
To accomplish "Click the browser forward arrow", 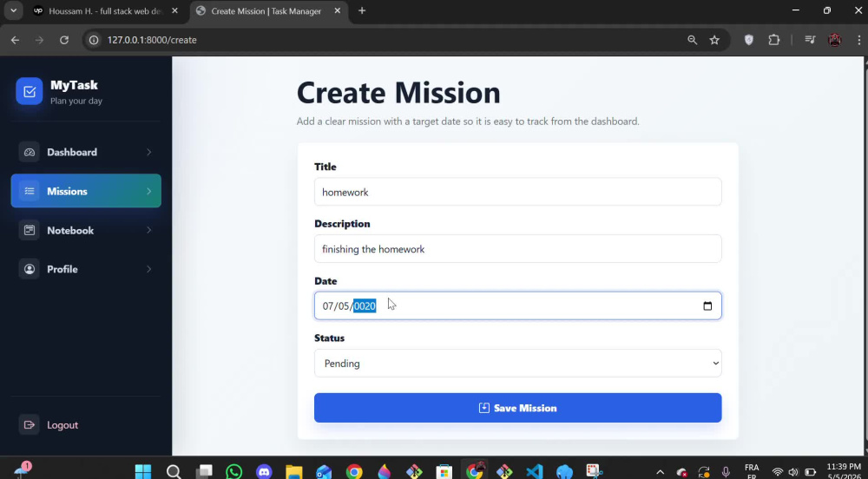I will [x=39, y=40].
